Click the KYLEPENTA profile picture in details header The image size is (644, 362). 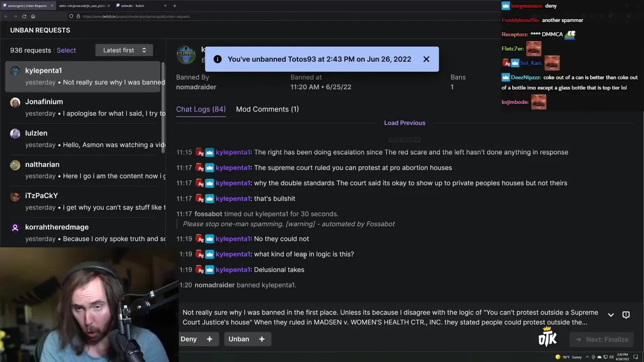(x=186, y=54)
